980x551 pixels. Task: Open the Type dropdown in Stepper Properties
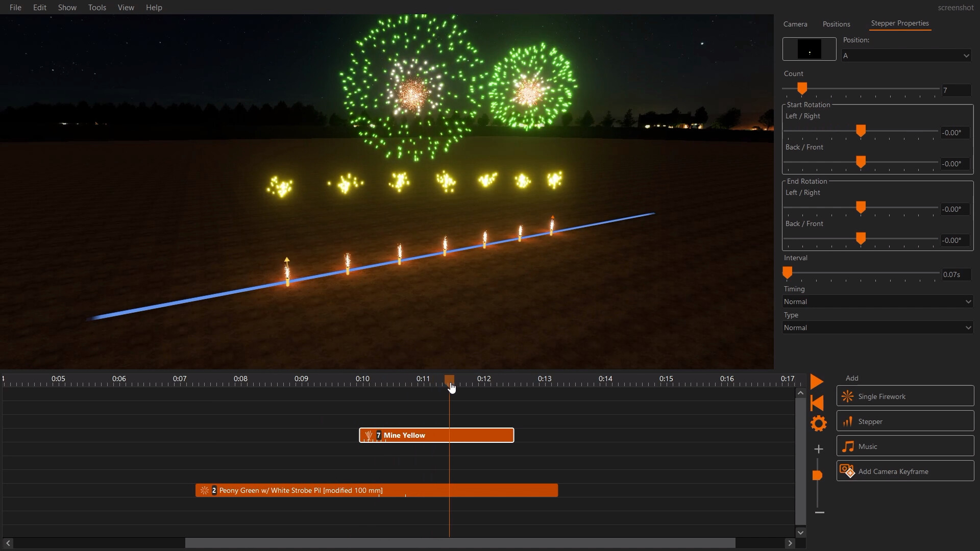[x=876, y=327]
